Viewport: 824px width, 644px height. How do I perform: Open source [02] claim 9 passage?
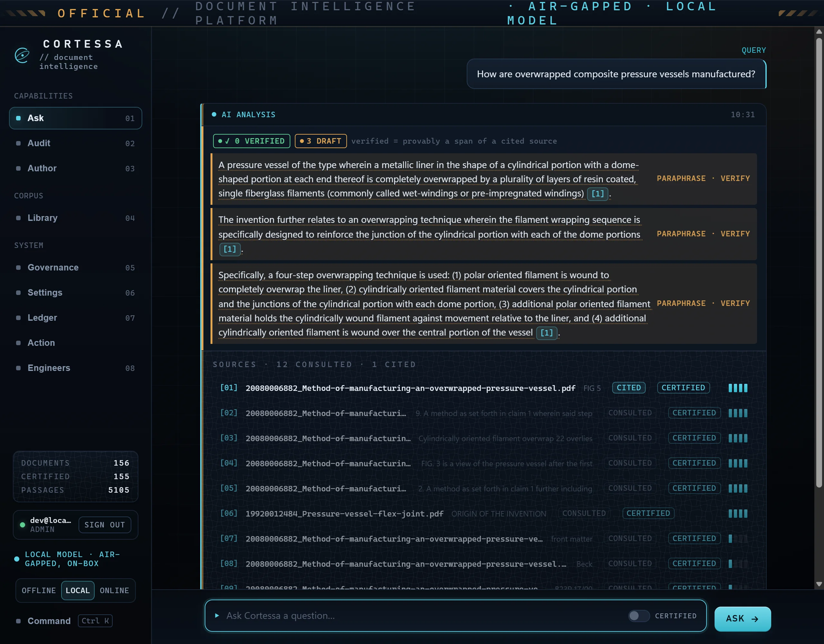(484, 413)
